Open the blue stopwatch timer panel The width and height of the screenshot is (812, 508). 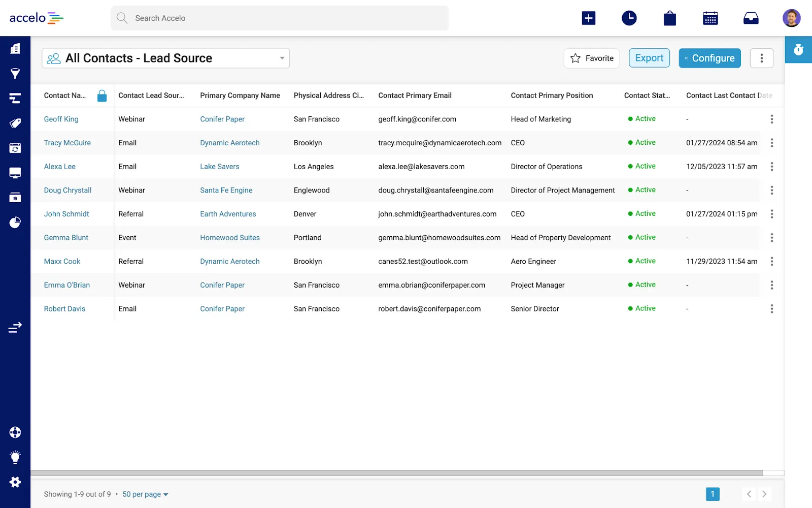[798, 50]
